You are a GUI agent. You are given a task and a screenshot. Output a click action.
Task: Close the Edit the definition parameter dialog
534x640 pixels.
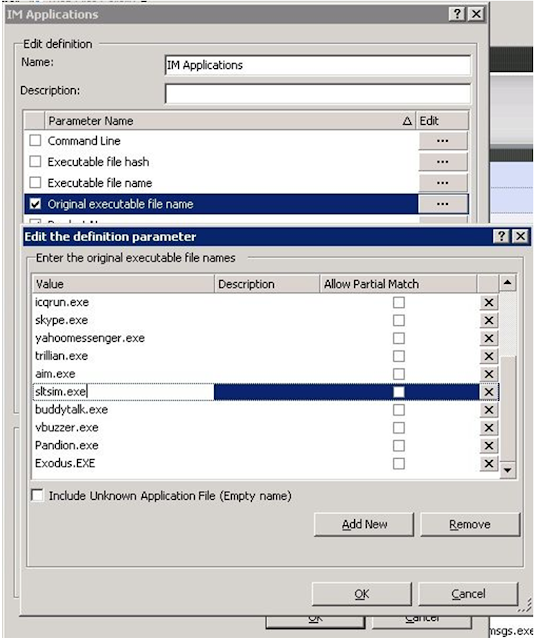[x=521, y=236]
